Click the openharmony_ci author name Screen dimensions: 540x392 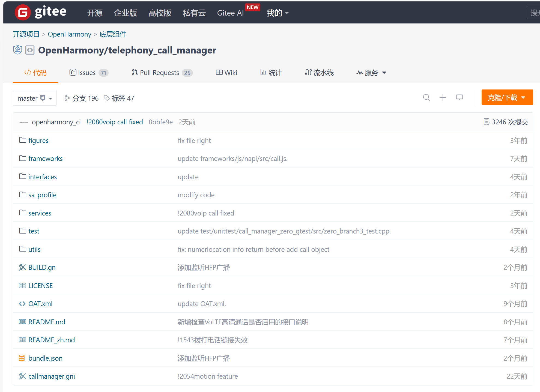tap(56, 122)
